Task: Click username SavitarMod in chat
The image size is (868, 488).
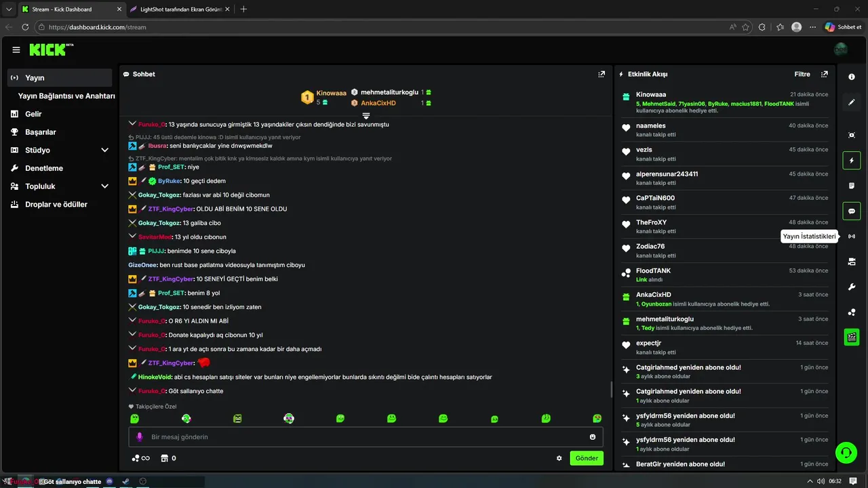Action: [x=155, y=237]
